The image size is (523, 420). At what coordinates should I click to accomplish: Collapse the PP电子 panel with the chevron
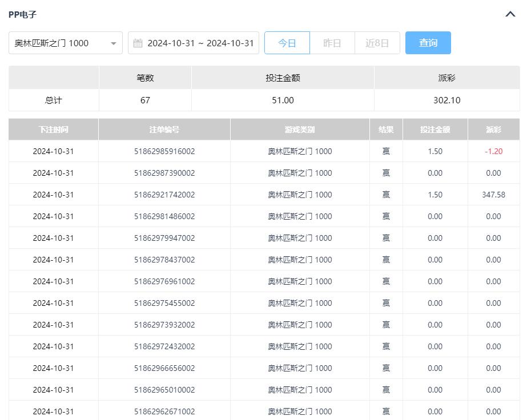pos(510,14)
